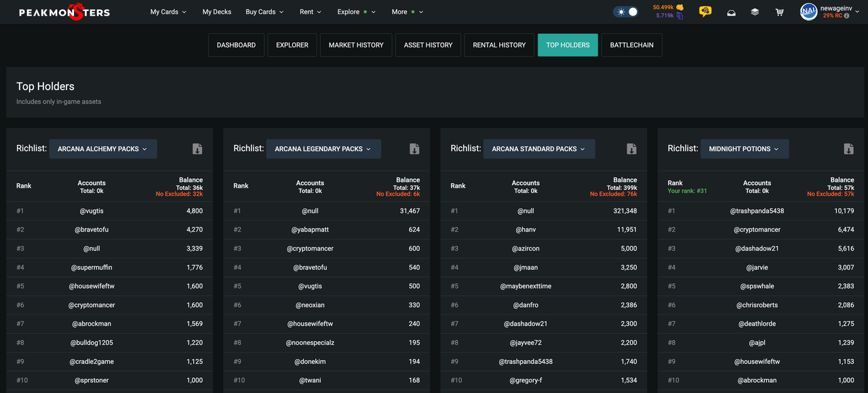Click the RC info icon

tap(846, 16)
